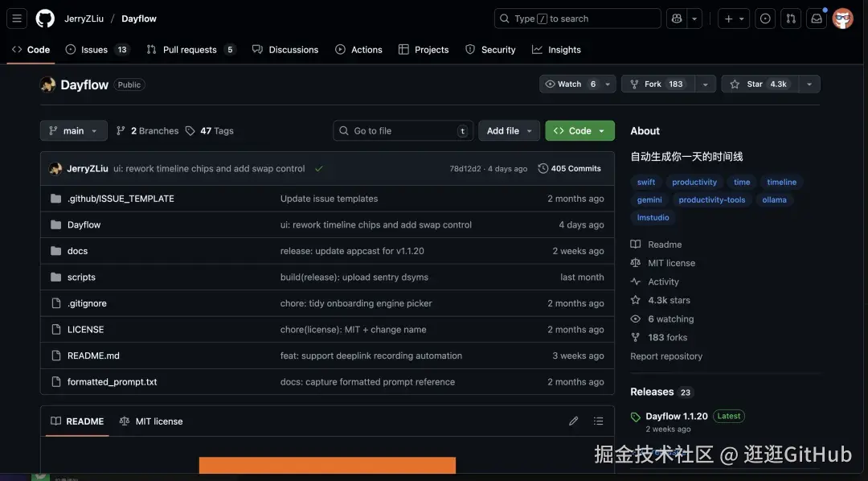Image resolution: width=868 pixels, height=481 pixels.
Task: Open the Issues tab
Action: tap(97, 49)
